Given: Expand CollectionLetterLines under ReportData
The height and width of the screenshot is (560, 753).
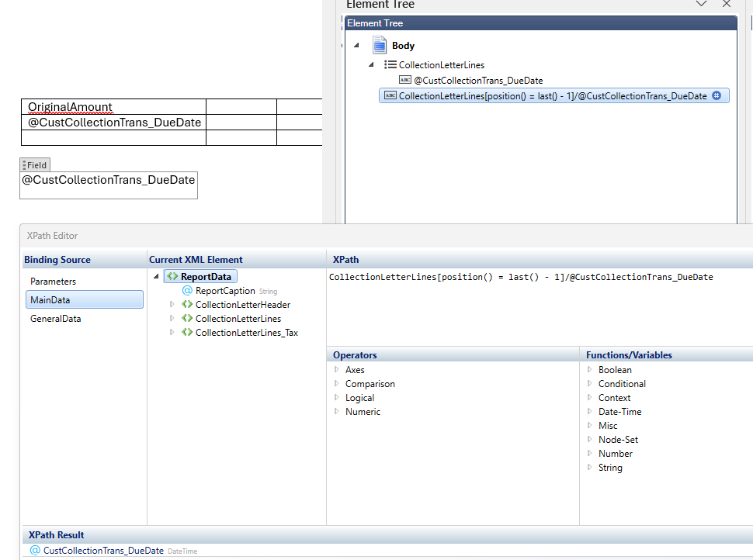Looking at the screenshot, I should [x=172, y=319].
